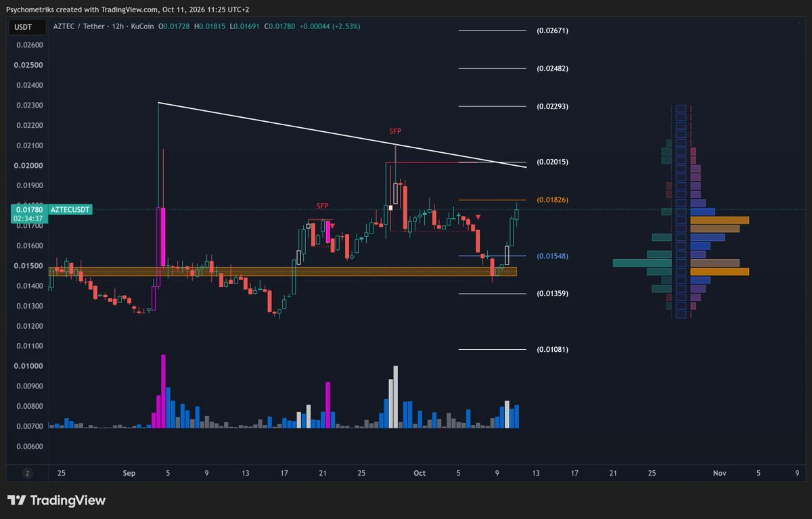Open the USDT currency selector
812x519 pixels.
click(x=28, y=26)
